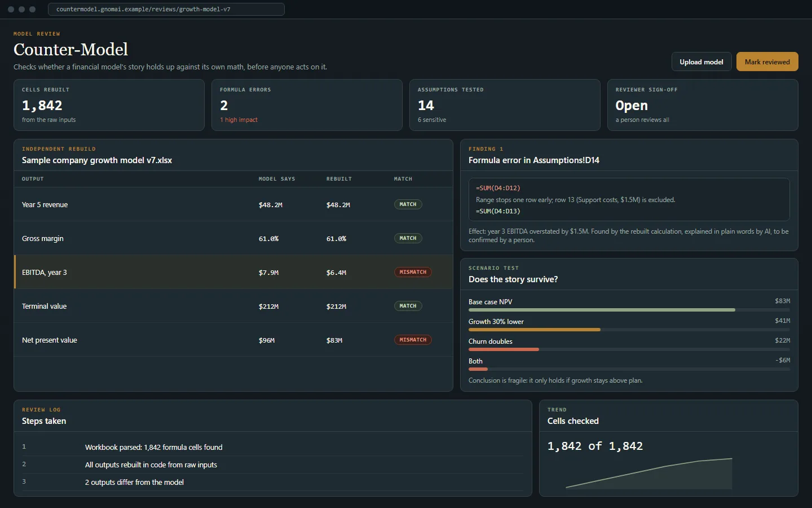Click log step 'Workbook parsed: 1,842 formula cells found'
This screenshot has height=508, width=812.
[x=154, y=447]
